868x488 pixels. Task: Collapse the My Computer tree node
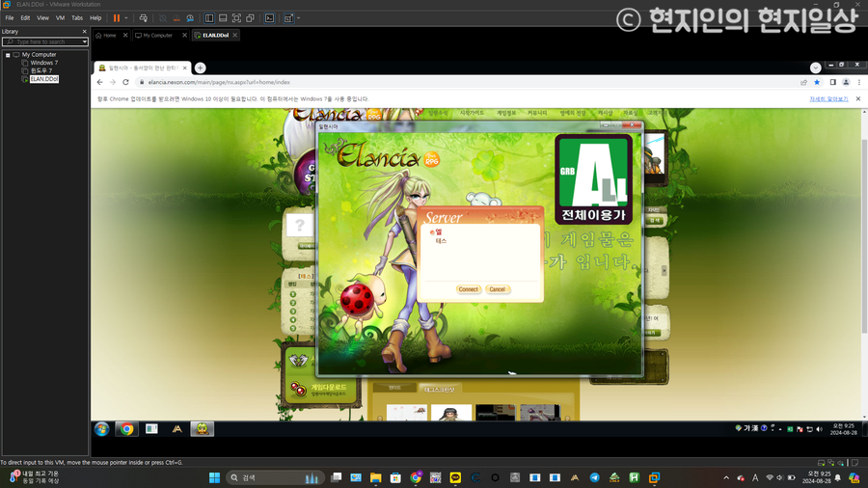(x=8, y=55)
